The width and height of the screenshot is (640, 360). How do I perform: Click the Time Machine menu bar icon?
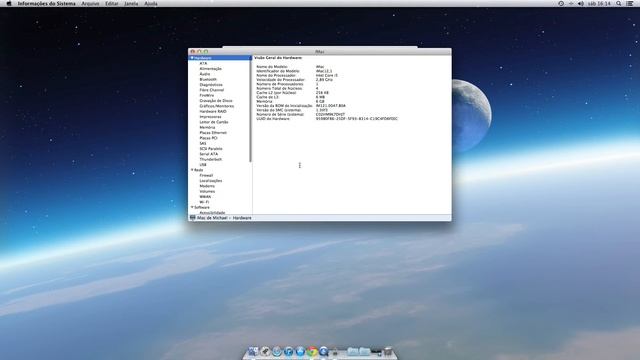click(561, 3)
